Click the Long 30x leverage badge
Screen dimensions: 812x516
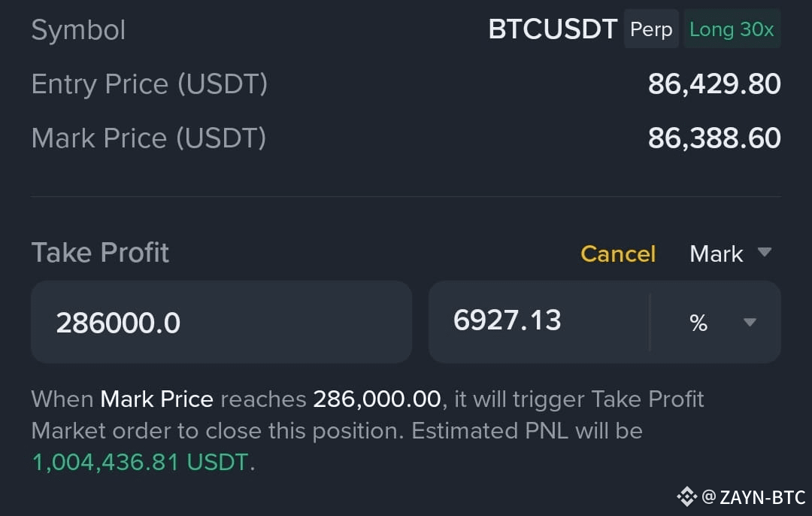coord(732,29)
